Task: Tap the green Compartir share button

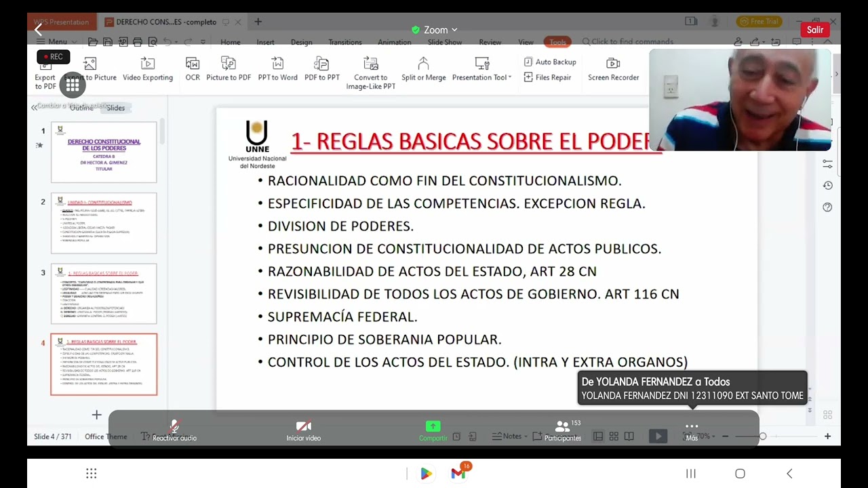Action: [433, 430]
